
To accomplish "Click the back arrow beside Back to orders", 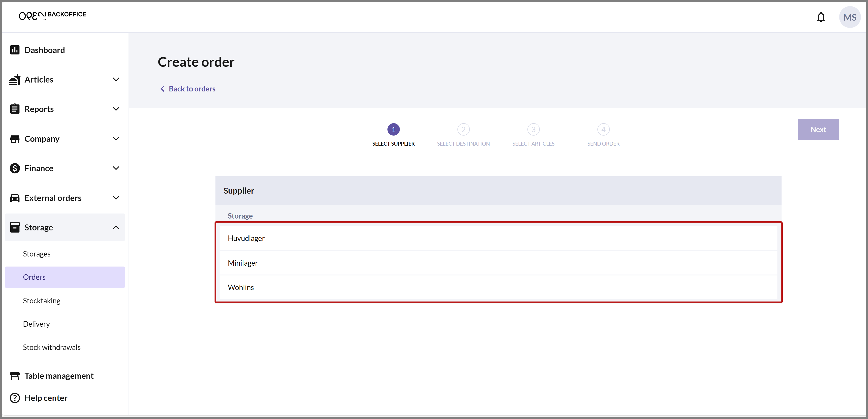I will (162, 89).
